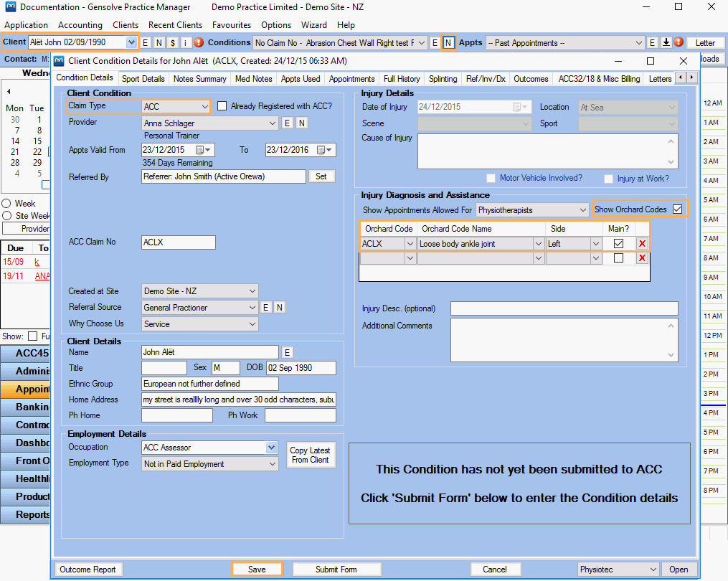
Task: Toggle the Show Orchard Codes checkbox
Action: [x=677, y=209]
